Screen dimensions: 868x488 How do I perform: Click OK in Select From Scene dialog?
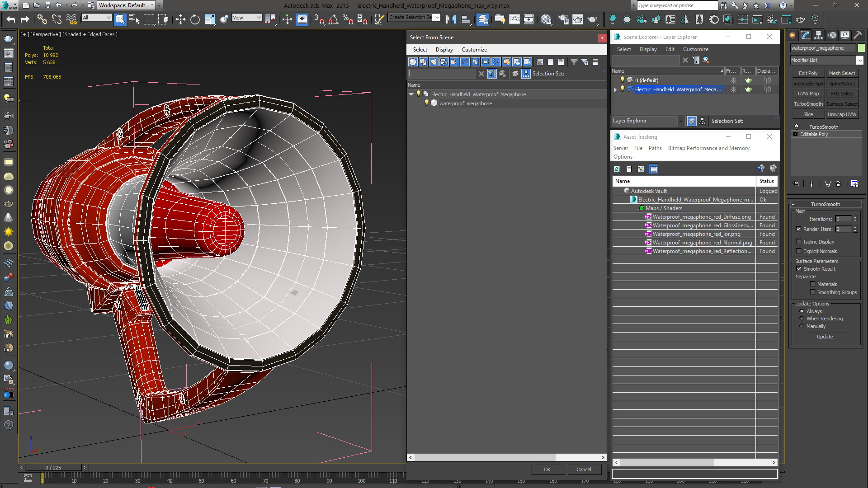click(547, 469)
